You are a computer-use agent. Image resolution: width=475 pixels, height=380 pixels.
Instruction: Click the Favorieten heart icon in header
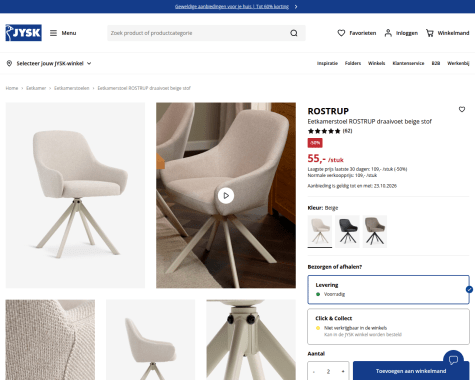point(341,33)
